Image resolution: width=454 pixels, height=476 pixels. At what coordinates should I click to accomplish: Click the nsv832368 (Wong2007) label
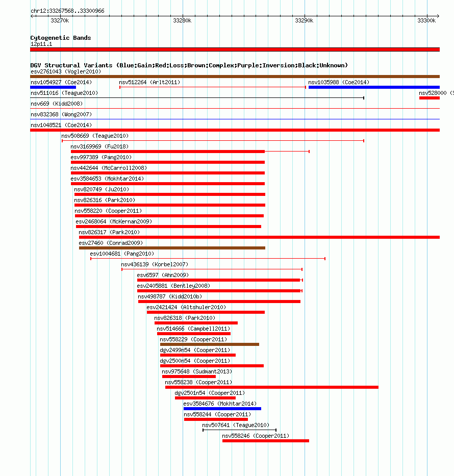pos(61,114)
